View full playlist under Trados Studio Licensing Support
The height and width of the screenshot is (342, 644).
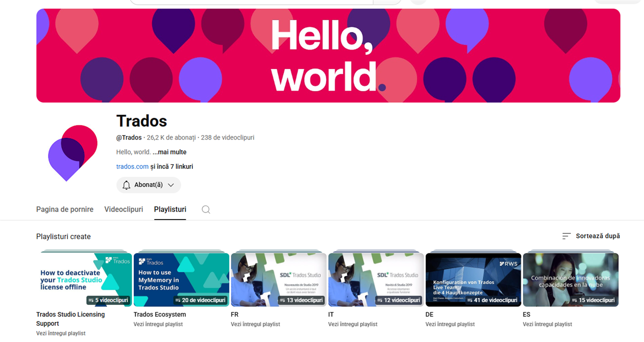pos(61,333)
